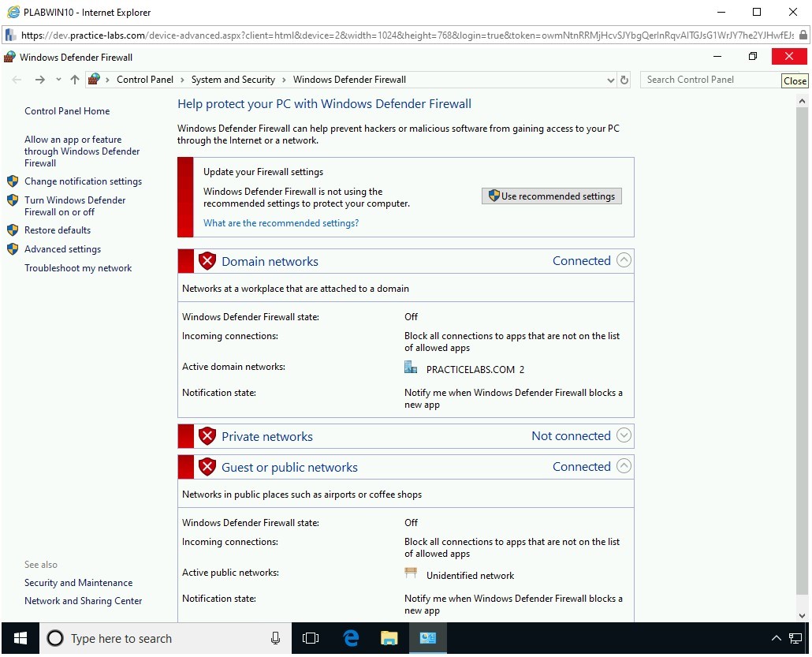Collapse the Domain networks section
812x657 pixels.
tap(624, 260)
